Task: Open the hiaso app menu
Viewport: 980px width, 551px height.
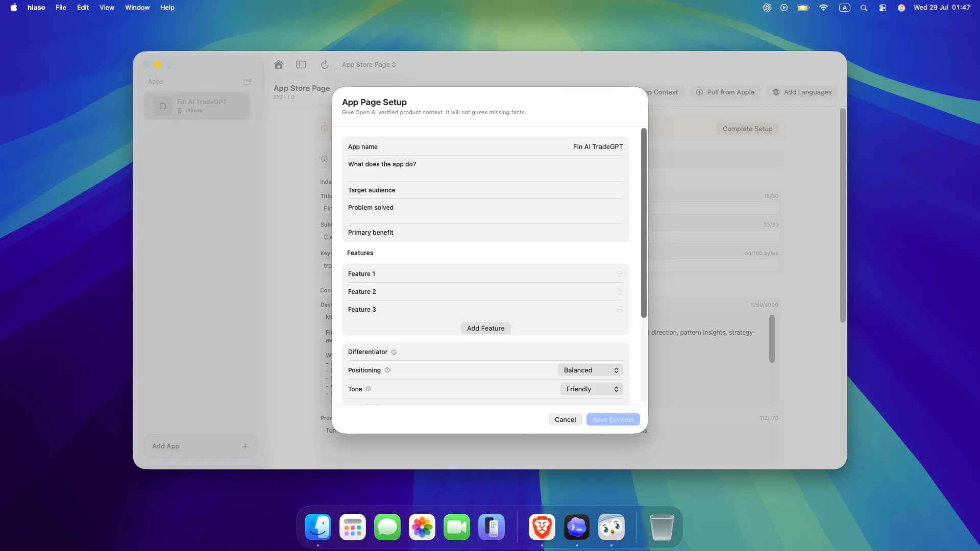Action: click(36, 8)
